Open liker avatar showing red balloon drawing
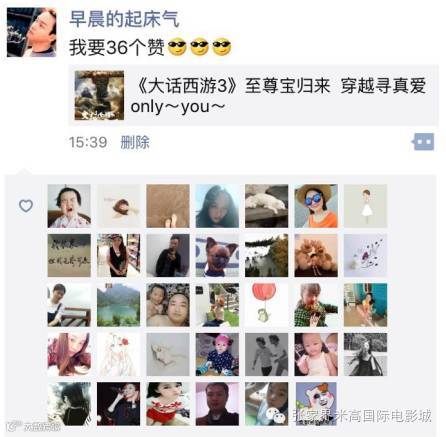Image resolution: width=446 pixels, height=437 pixels. pos(266,305)
